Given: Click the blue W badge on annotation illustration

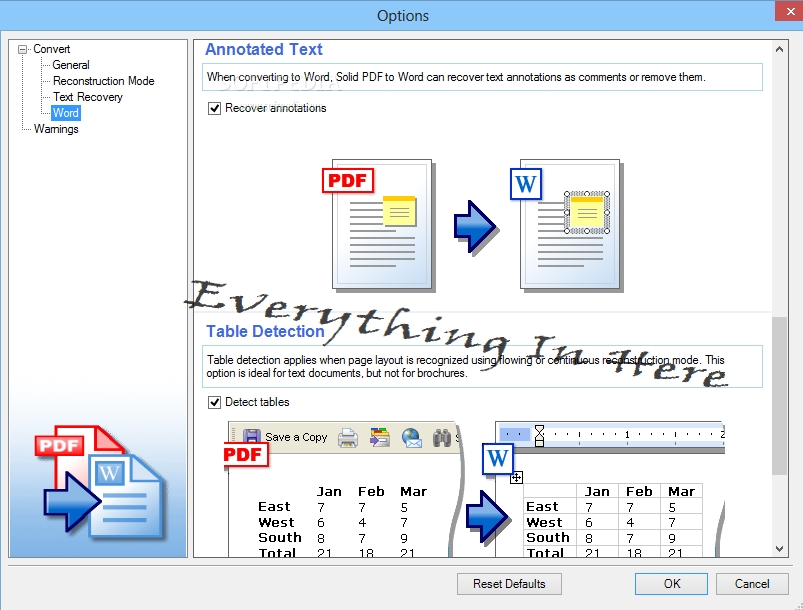Looking at the screenshot, I should (x=526, y=184).
